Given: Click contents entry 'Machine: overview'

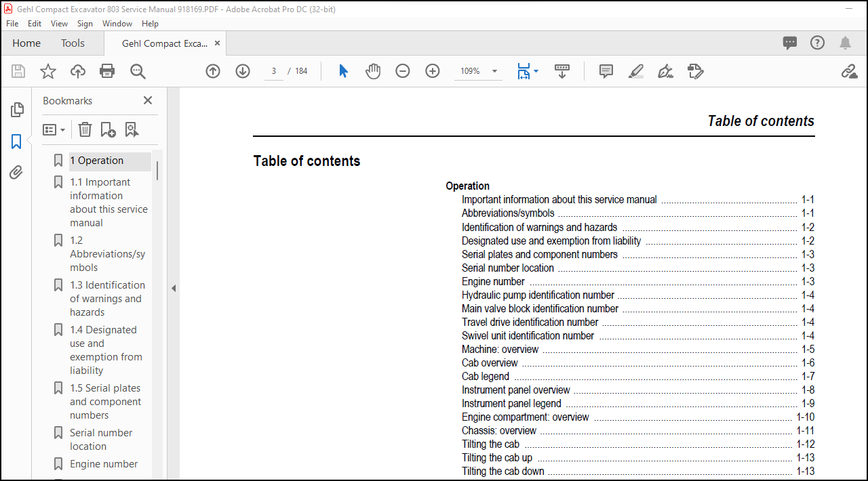Looking at the screenshot, I should click(500, 349).
